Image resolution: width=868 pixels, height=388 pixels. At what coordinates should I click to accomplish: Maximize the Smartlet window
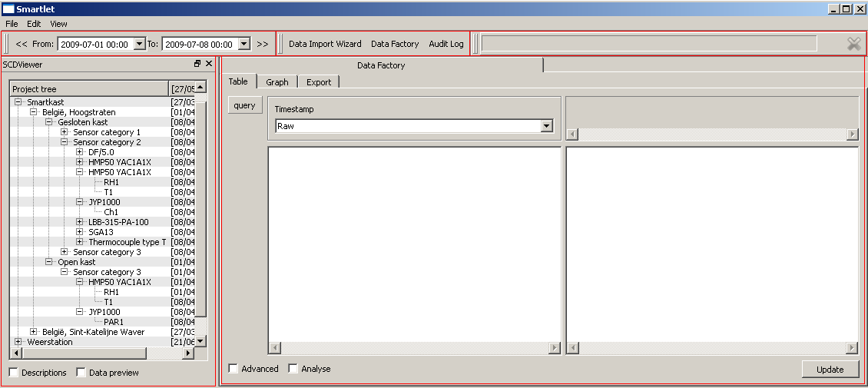[846, 9]
